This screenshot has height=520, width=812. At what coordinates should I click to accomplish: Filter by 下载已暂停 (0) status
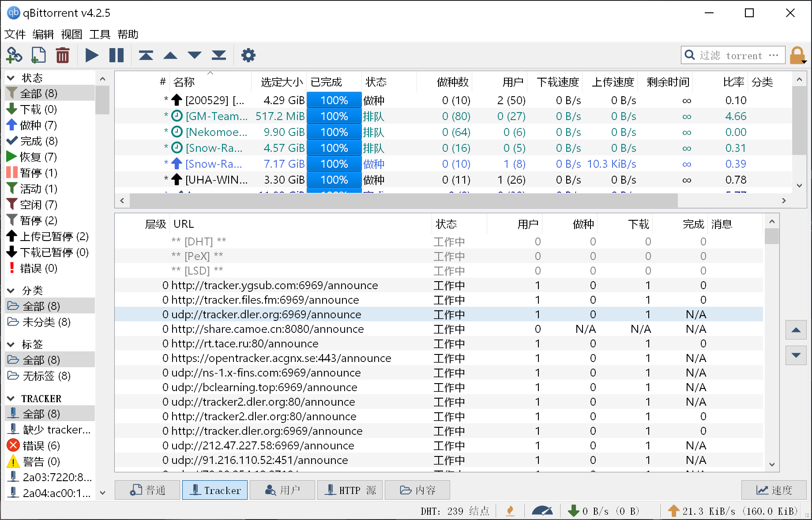(x=50, y=252)
